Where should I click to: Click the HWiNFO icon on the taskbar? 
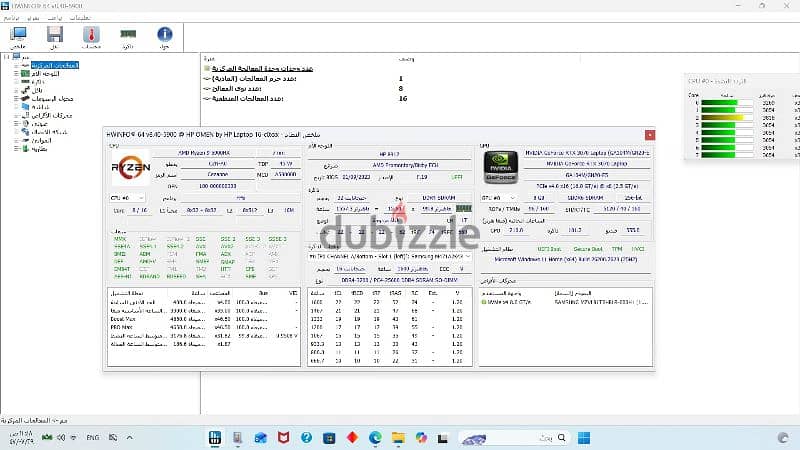(x=215, y=437)
